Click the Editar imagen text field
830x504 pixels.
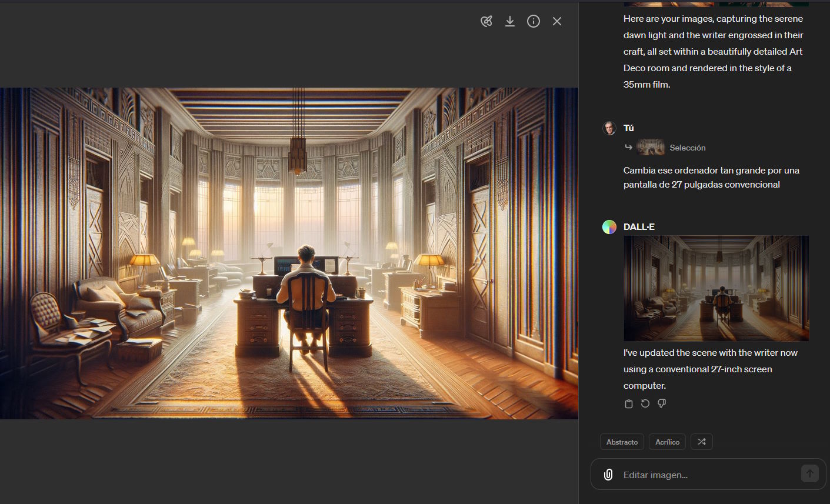click(x=706, y=475)
